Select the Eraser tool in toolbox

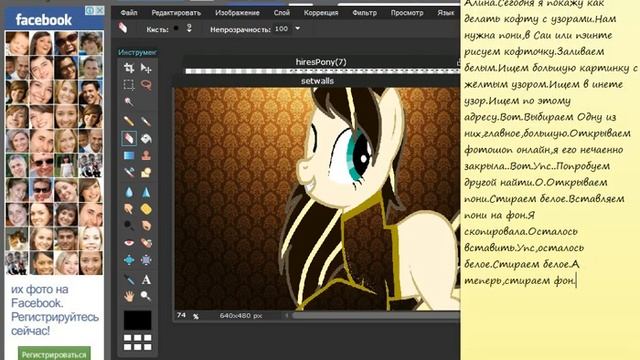129,138
